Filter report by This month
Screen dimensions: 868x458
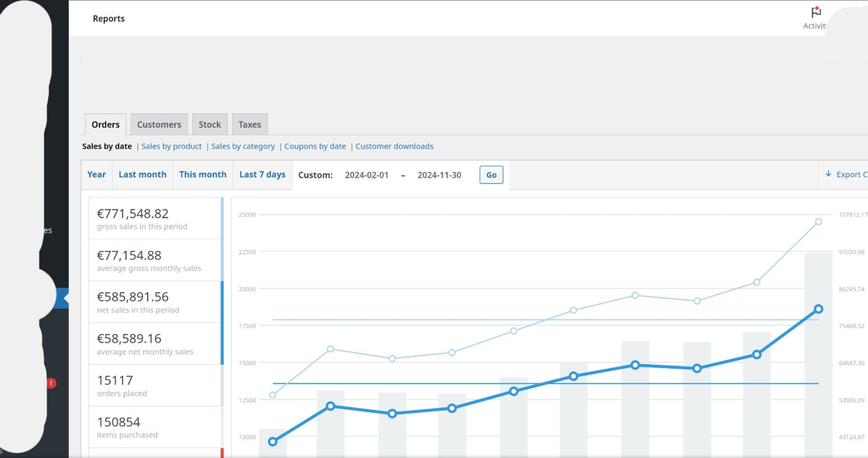point(202,175)
